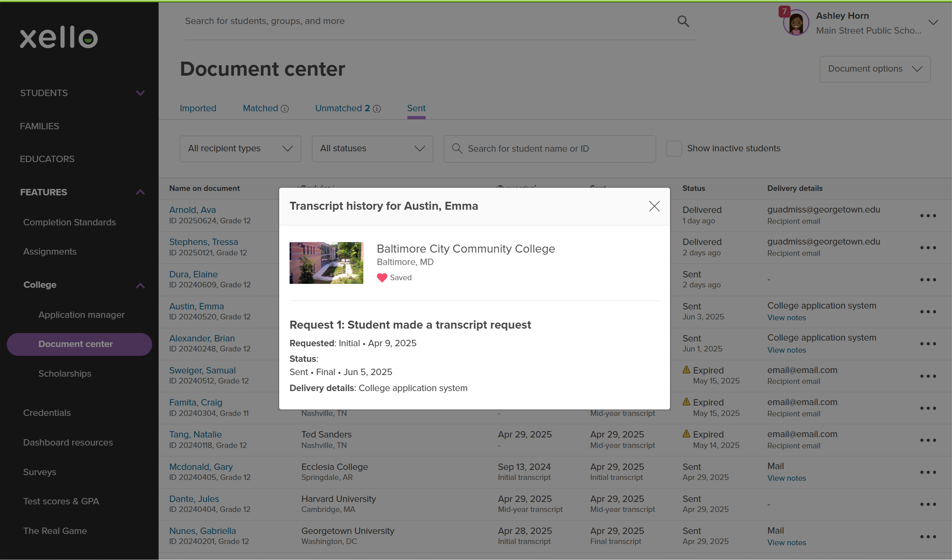Screen dimensions: 952x560
Task: Open the three-dot menu for Stephens, Tressa
Action: tap(928, 248)
